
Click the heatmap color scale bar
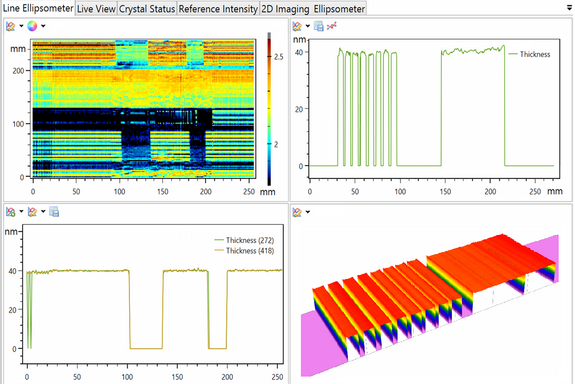tap(269, 109)
